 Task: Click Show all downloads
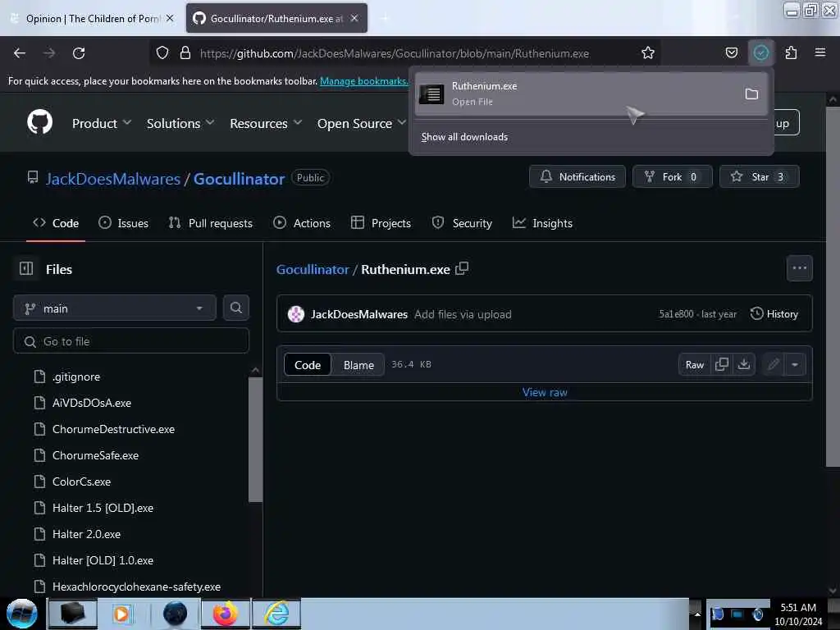(x=464, y=137)
